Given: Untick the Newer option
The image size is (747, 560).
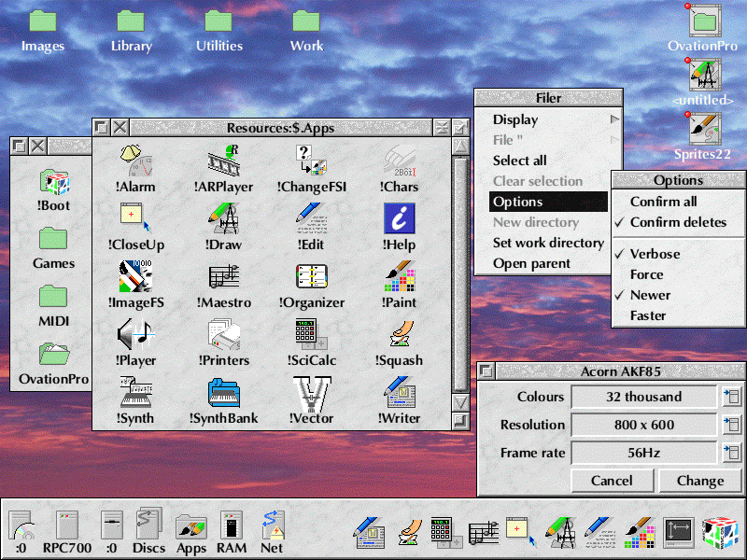Looking at the screenshot, I should (x=679, y=295).
